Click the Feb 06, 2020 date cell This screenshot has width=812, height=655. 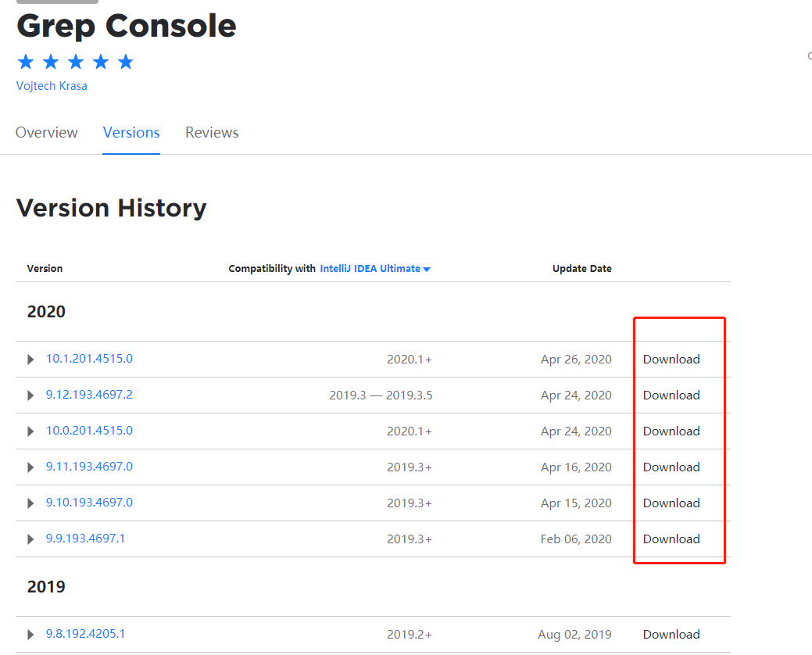click(576, 539)
